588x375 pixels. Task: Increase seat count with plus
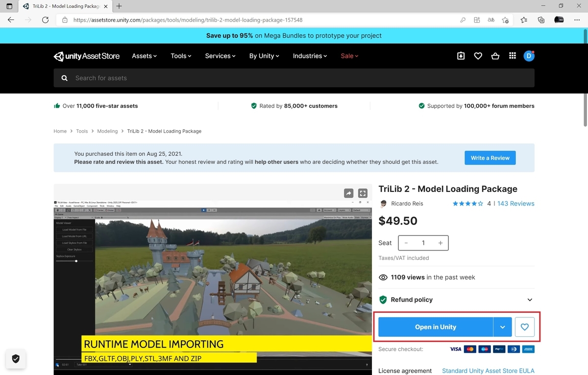441,243
